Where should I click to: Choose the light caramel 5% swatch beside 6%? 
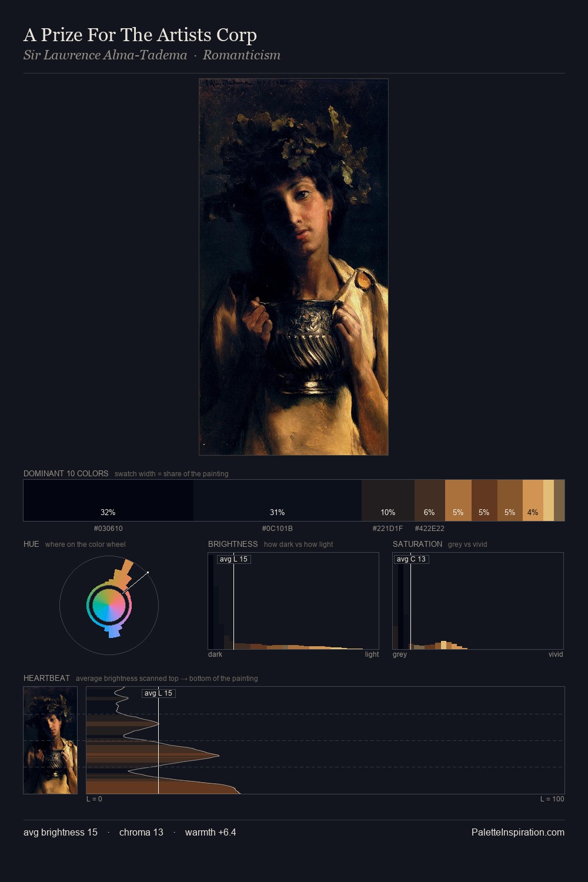[x=458, y=500]
